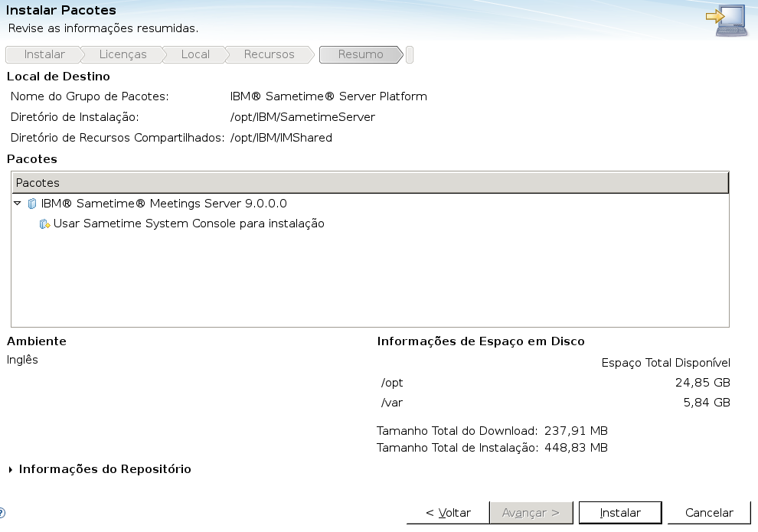
Task: Click the /var disk space row label
Action: [x=391, y=403]
